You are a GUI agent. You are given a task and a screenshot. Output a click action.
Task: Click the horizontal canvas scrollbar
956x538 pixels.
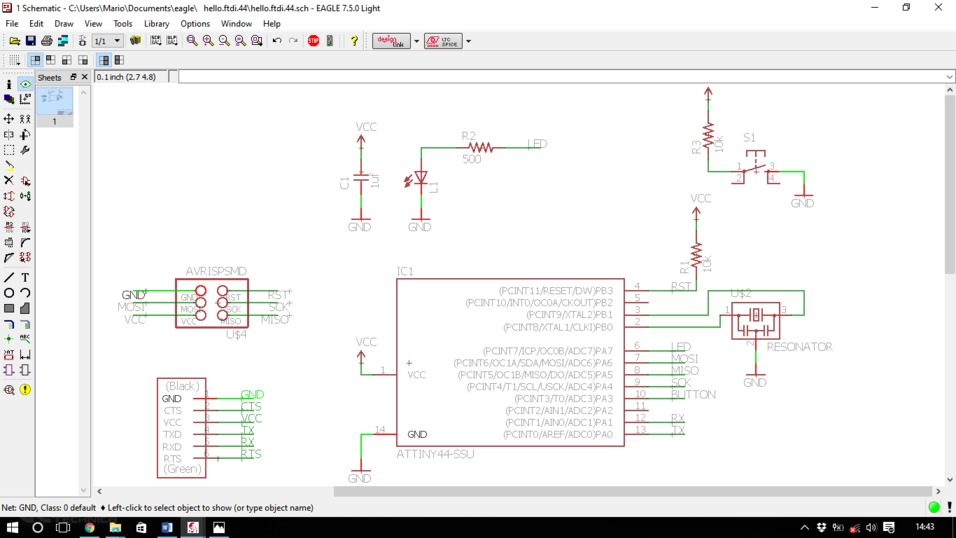click(633, 491)
